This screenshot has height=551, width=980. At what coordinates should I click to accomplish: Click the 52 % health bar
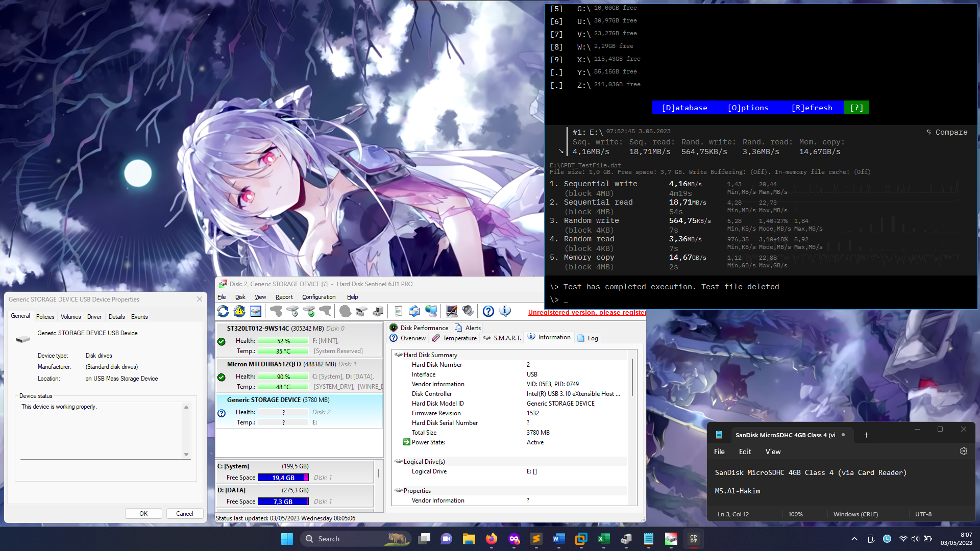click(x=283, y=341)
